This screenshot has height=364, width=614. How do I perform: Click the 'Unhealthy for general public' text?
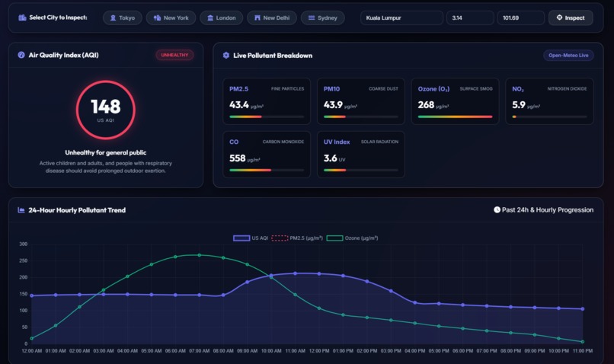tap(106, 152)
